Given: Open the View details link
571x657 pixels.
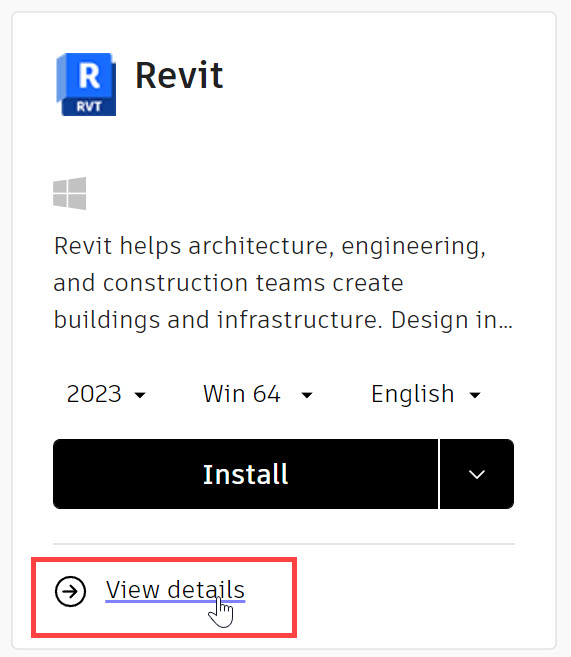Looking at the screenshot, I should pyautogui.click(x=175, y=590).
